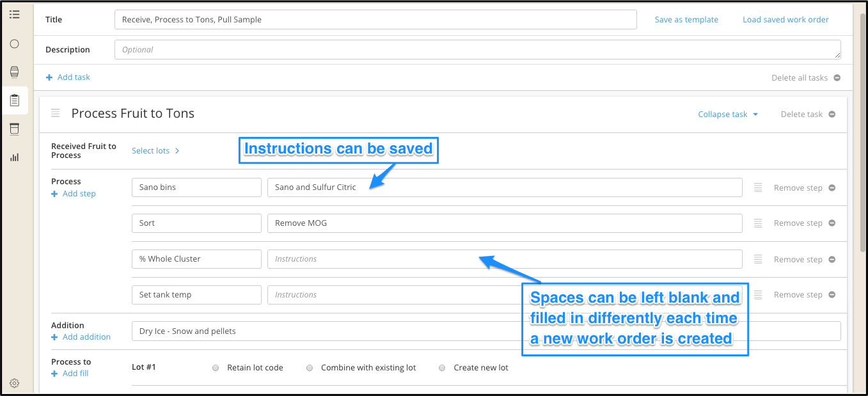Click the Lot #1 label

(x=143, y=367)
